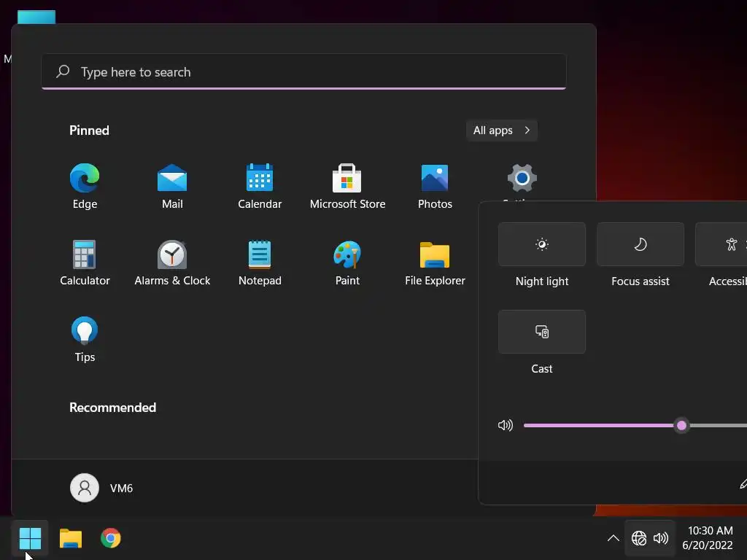Click the search magnifier icon

click(63, 71)
